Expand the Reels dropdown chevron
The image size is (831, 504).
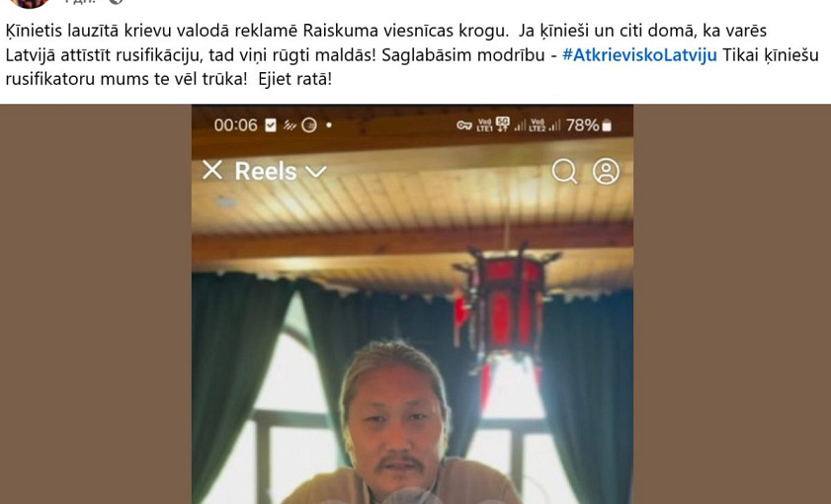[x=316, y=172]
